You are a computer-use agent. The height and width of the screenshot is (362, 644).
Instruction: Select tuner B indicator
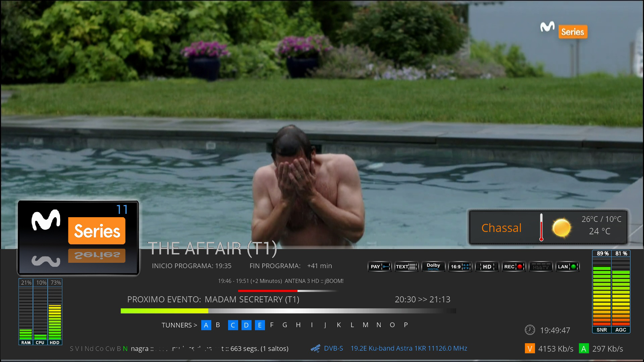tap(218, 325)
